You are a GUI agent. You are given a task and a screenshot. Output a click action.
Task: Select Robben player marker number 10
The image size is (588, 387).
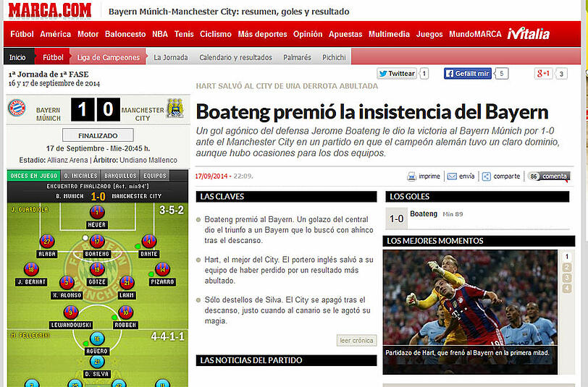(125, 312)
